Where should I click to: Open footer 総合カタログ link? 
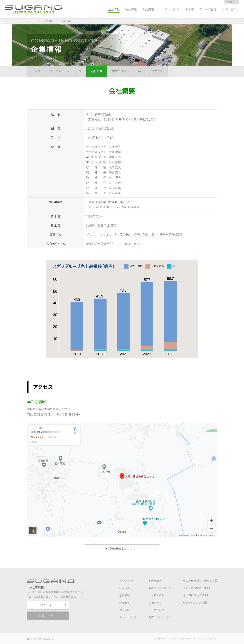click(156, 610)
